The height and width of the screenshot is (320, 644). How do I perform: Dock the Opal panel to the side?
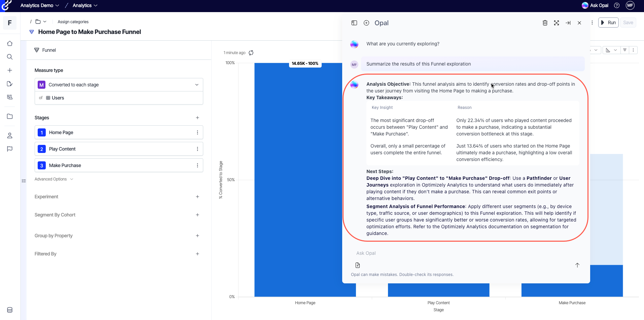click(568, 23)
